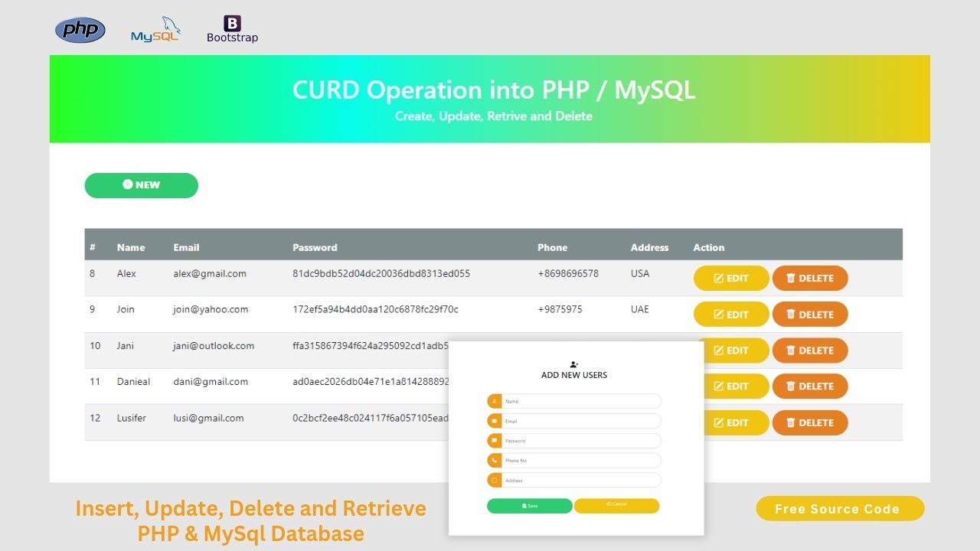Image resolution: width=980 pixels, height=551 pixels.
Task: Click the name Lusifer in the table
Action: (x=131, y=418)
